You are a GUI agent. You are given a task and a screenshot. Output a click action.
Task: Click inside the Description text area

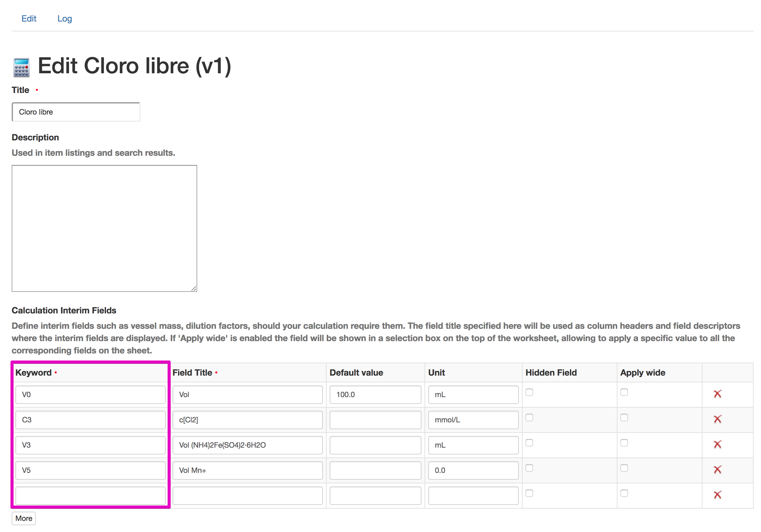[104, 228]
